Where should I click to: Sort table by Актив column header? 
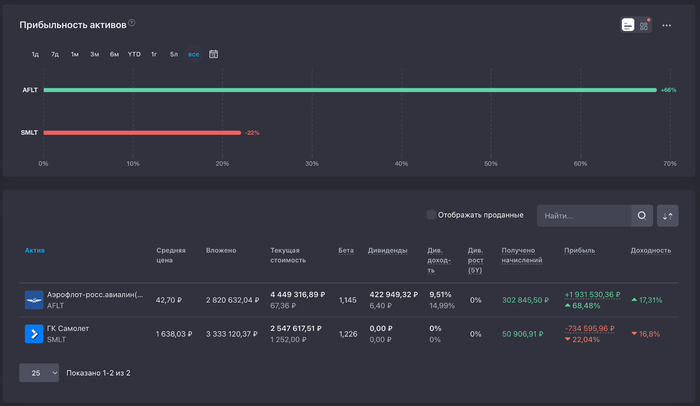click(35, 250)
